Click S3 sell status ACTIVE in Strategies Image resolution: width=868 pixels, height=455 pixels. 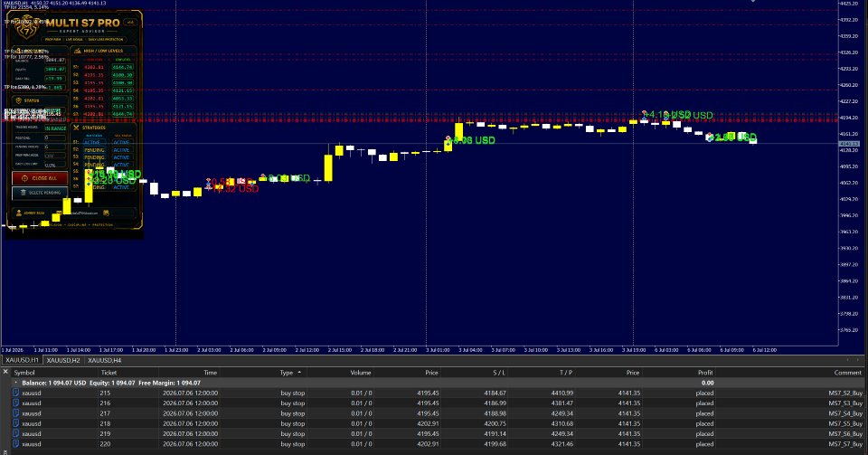(x=121, y=157)
